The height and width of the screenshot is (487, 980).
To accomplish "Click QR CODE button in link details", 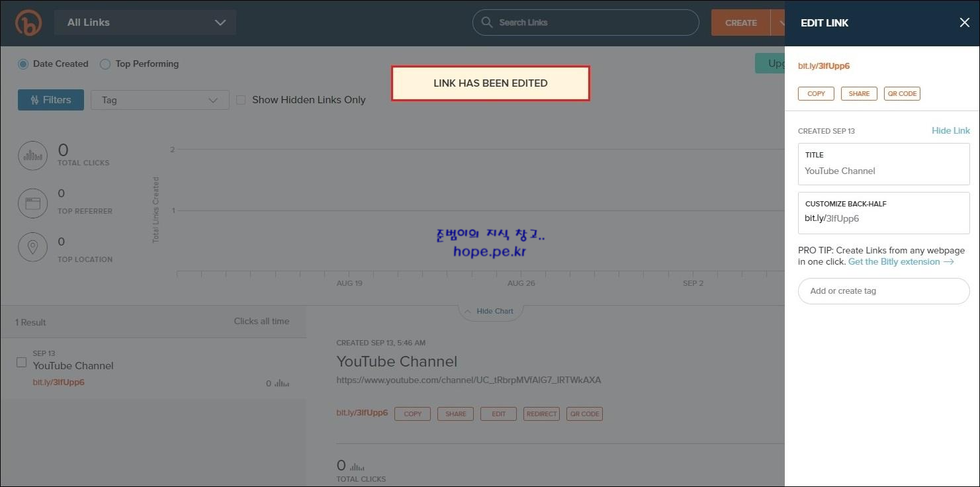I will pos(584,414).
